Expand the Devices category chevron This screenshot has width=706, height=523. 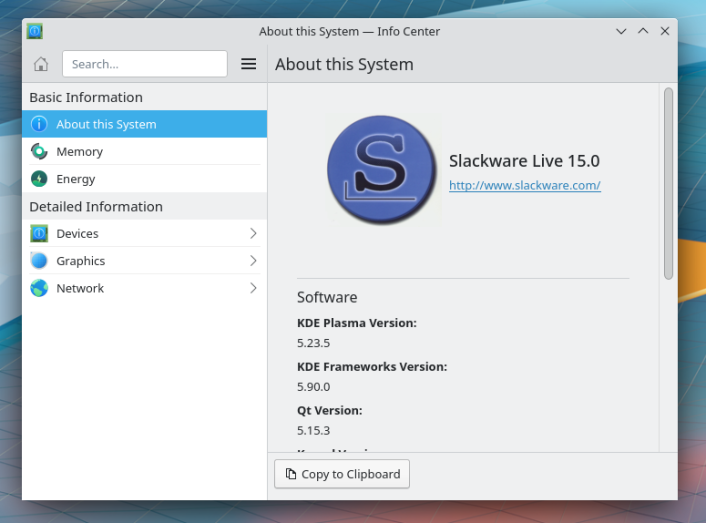point(253,233)
